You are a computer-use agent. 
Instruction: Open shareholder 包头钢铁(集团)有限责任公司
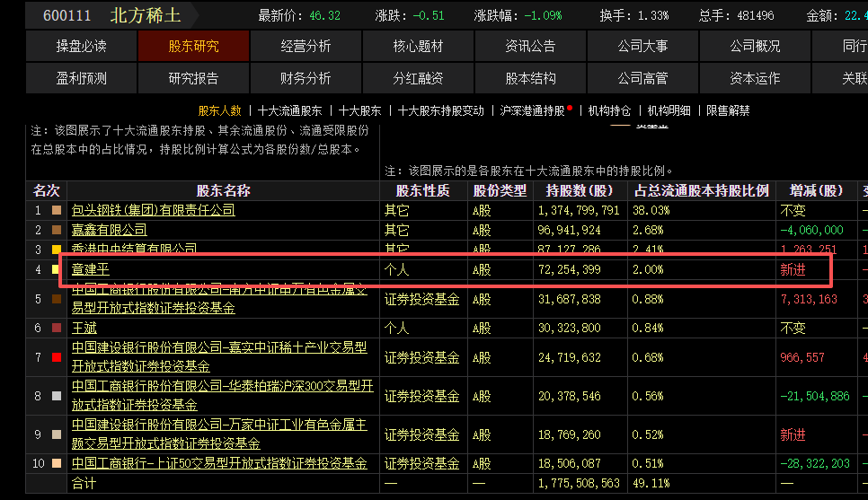tap(153, 210)
